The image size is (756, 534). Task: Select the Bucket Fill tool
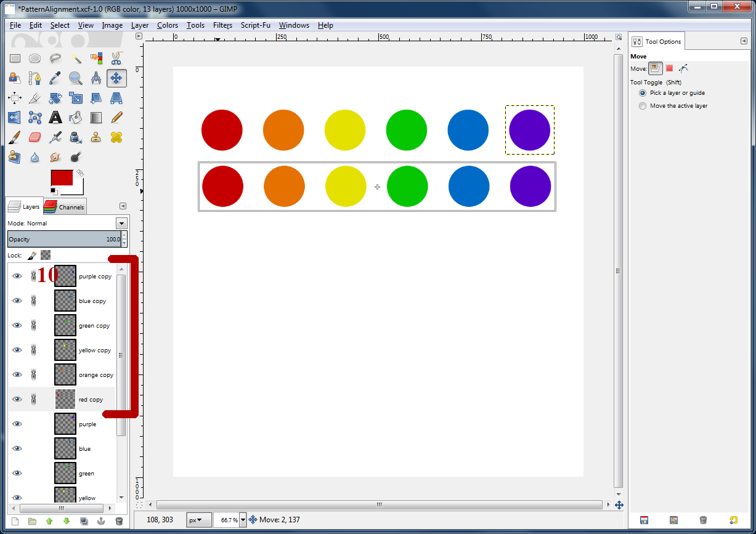point(76,118)
